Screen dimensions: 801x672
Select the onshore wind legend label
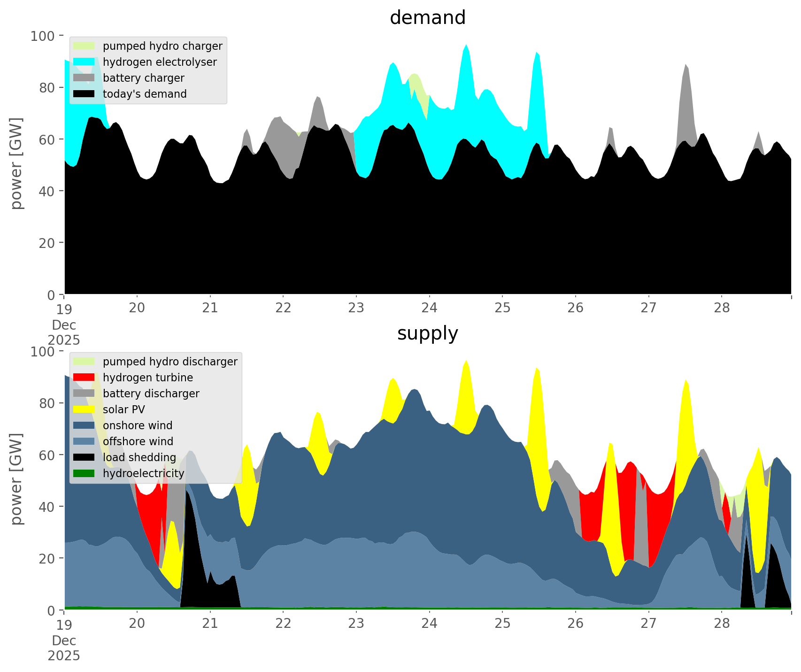[138, 425]
